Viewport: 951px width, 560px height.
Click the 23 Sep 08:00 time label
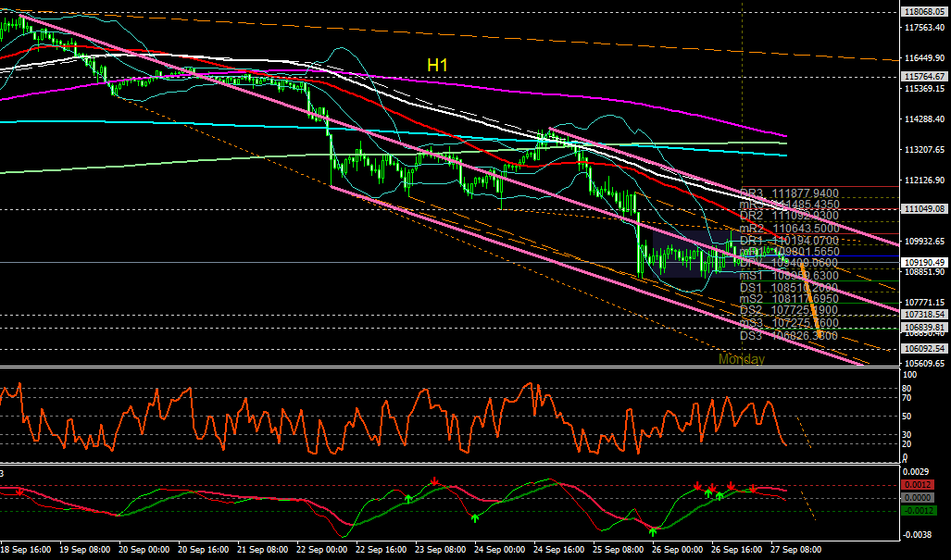(x=441, y=550)
